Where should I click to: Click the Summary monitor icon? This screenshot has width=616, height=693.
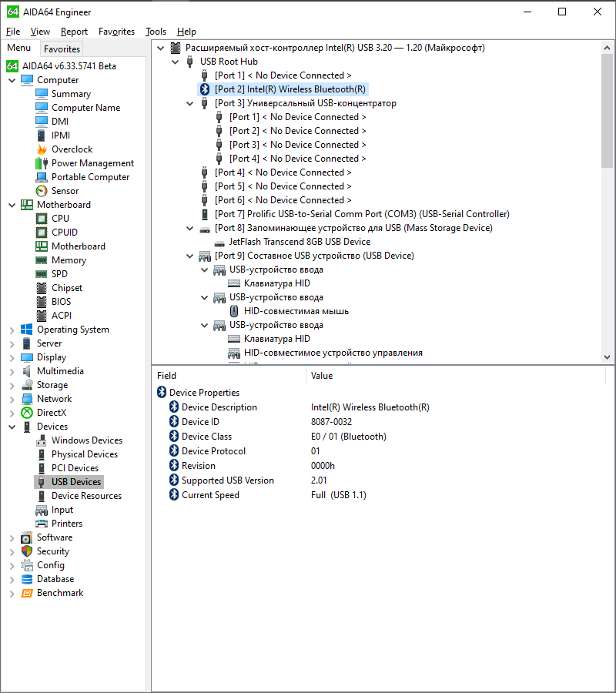(42, 94)
